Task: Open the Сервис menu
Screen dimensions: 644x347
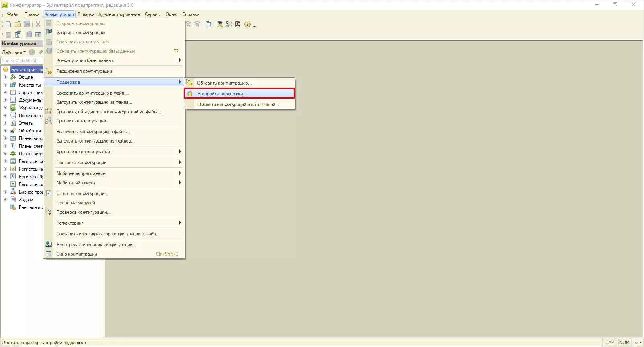Action: coord(152,14)
